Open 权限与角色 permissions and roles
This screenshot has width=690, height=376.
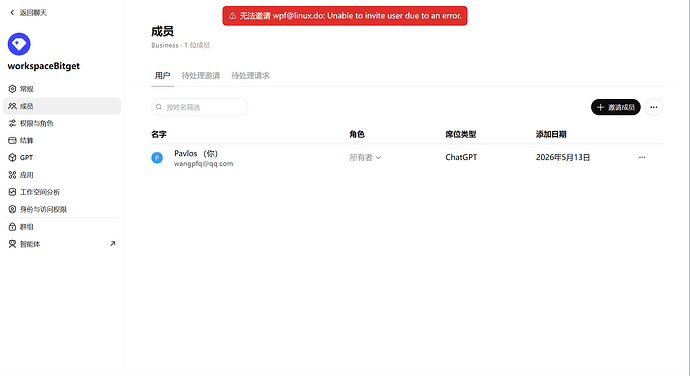pyautogui.click(x=62, y=123)
